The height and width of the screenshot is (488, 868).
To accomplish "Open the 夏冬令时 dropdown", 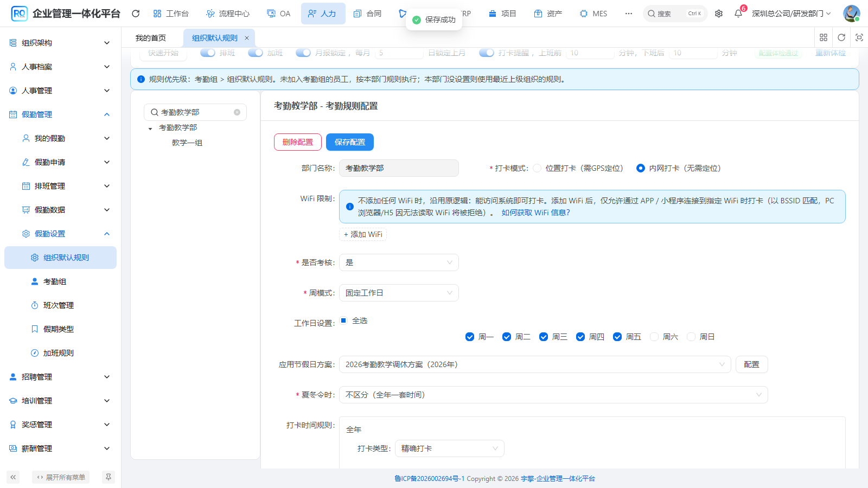I will 553,395.
